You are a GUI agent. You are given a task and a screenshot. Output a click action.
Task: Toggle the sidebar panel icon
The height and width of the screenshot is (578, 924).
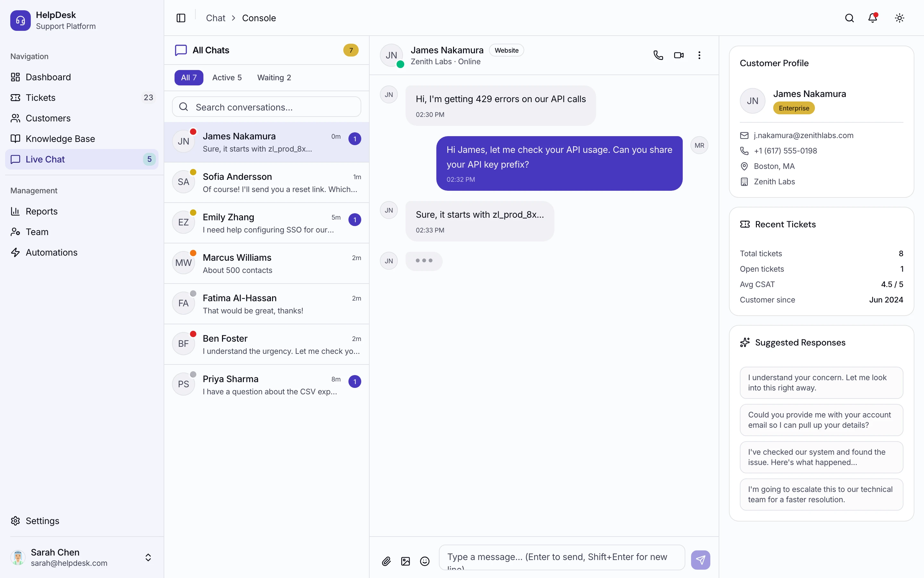point(181,18)
